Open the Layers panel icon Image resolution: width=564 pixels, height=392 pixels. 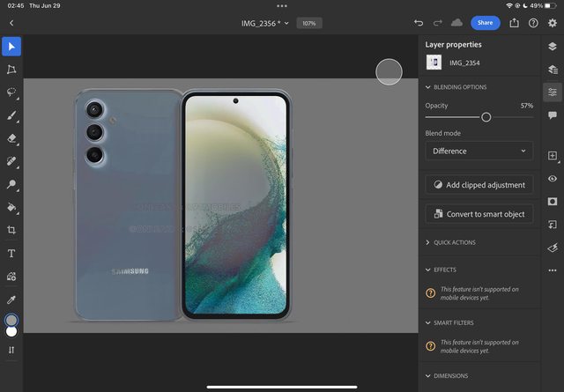coord(553,47)
